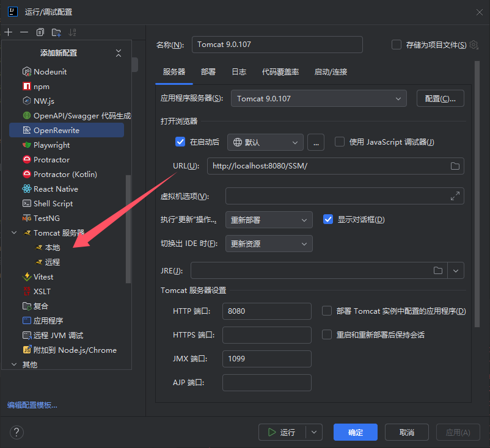Open the 应用程序服务器 Tomcat 9.0.107 dropdown
This screenshot has width=490, height=448.
pos(319,99)
